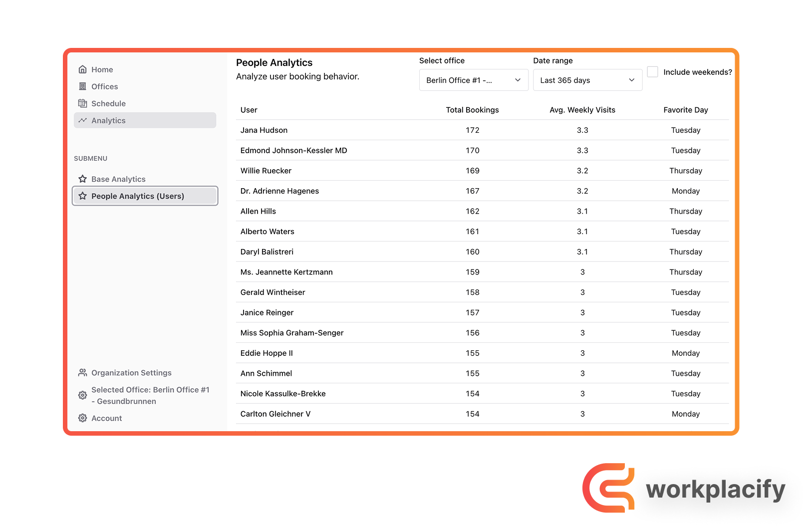This screenshot has height=532, width=810.
Task: Open Schedule via its calendar icon
Action: (83, 103)
